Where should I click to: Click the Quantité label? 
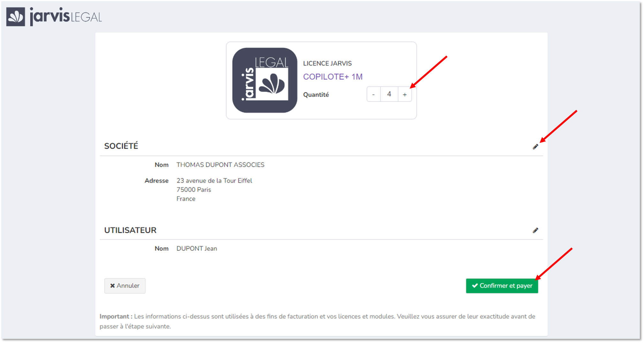[x=316, y=95]
